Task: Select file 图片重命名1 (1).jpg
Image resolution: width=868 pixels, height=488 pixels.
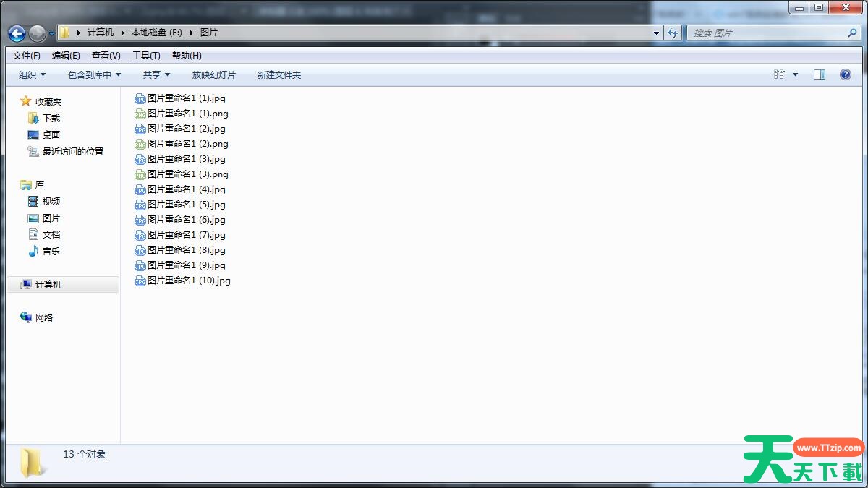Action: click(180, 98)
